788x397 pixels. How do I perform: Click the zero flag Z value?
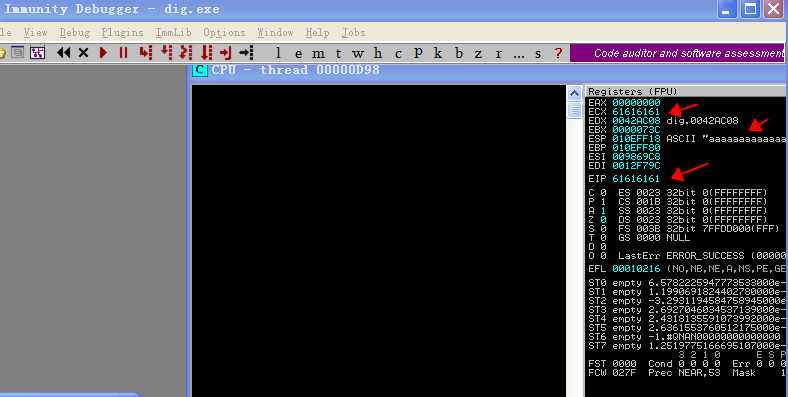point(603,220)
